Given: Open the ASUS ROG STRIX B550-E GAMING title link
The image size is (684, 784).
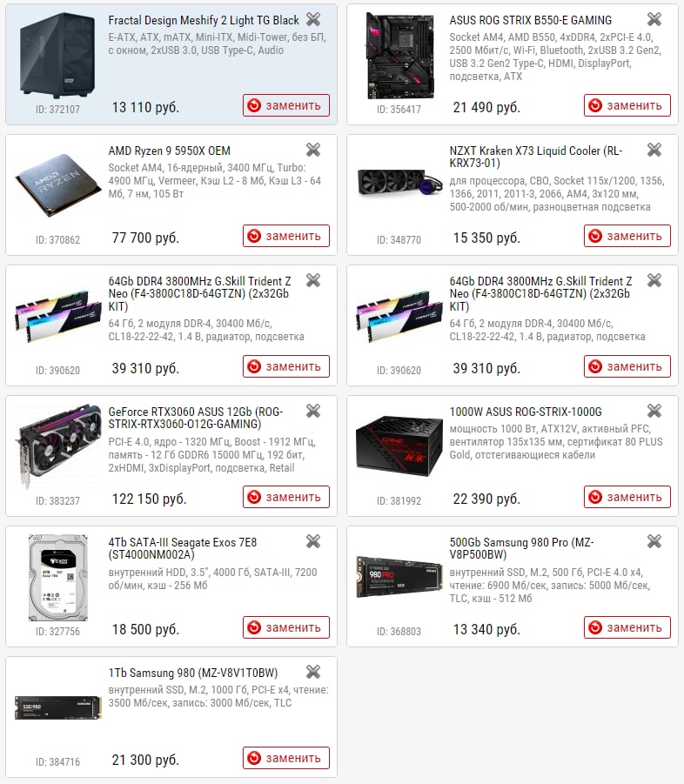Looking at the screenshot, I should coord(530,21).
